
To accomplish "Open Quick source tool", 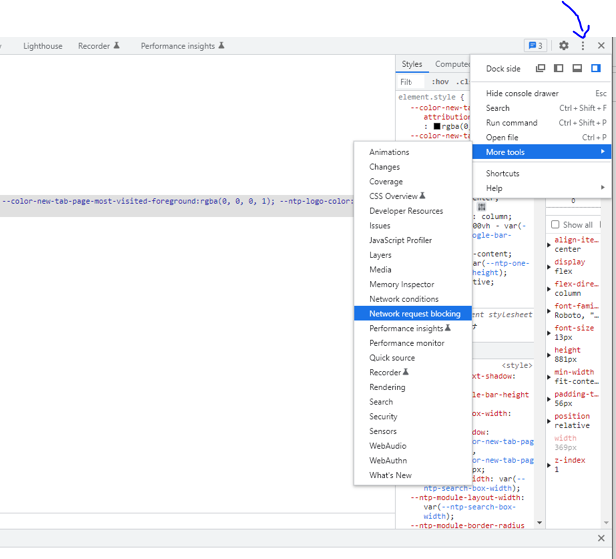I will pos(413,358).
